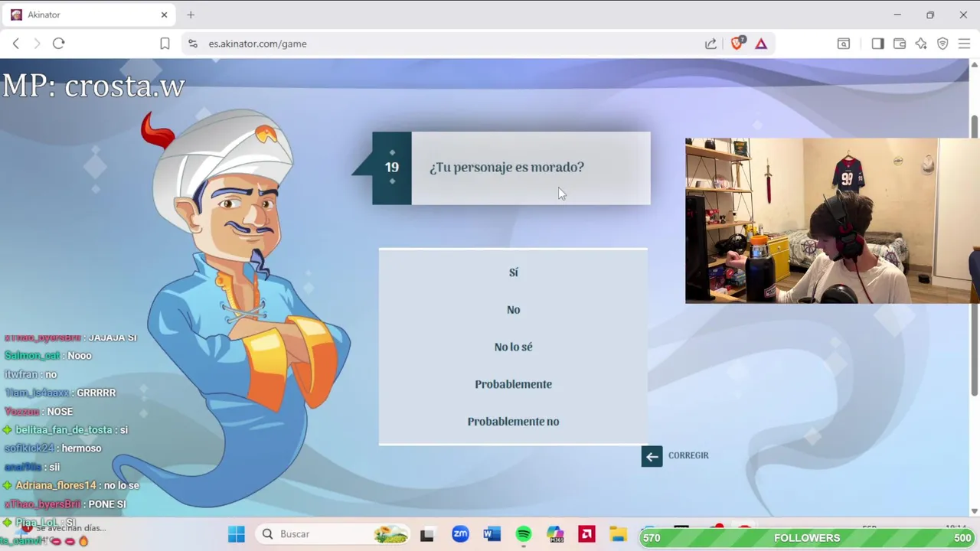The width and height of the screenshot is (980, 551).
Task: Open Zoom from the taskbar
Action: pyautogui.click(x=460, y=534)
